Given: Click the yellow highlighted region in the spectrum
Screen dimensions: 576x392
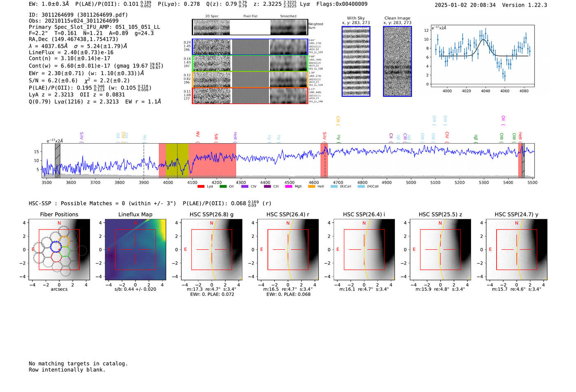Looking at the screenshot, I should coord(177,160).
